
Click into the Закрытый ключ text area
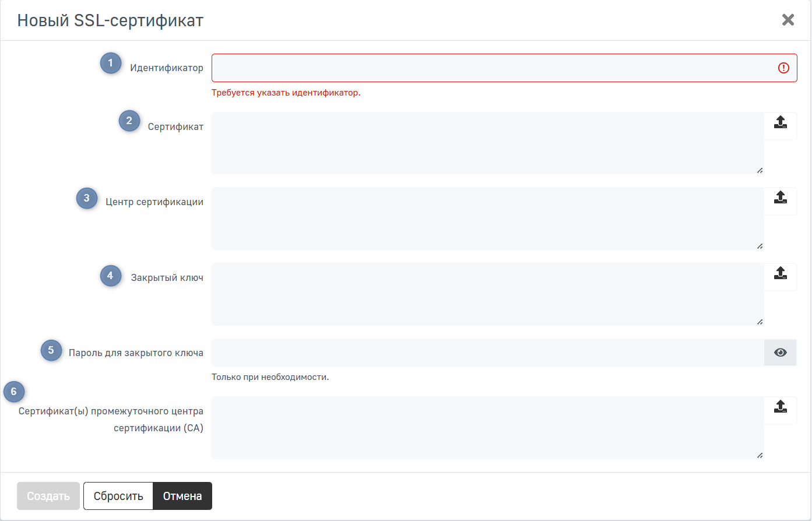point(487,294)
